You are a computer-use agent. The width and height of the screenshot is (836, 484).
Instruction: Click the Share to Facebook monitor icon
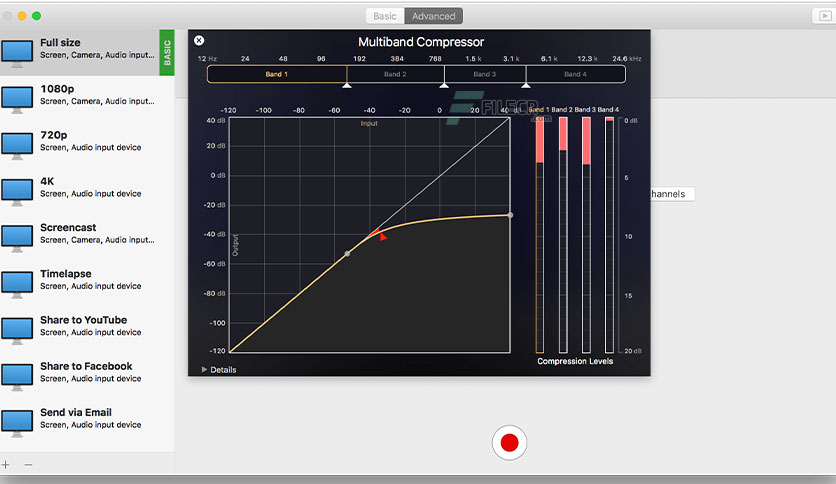(17, 378)
